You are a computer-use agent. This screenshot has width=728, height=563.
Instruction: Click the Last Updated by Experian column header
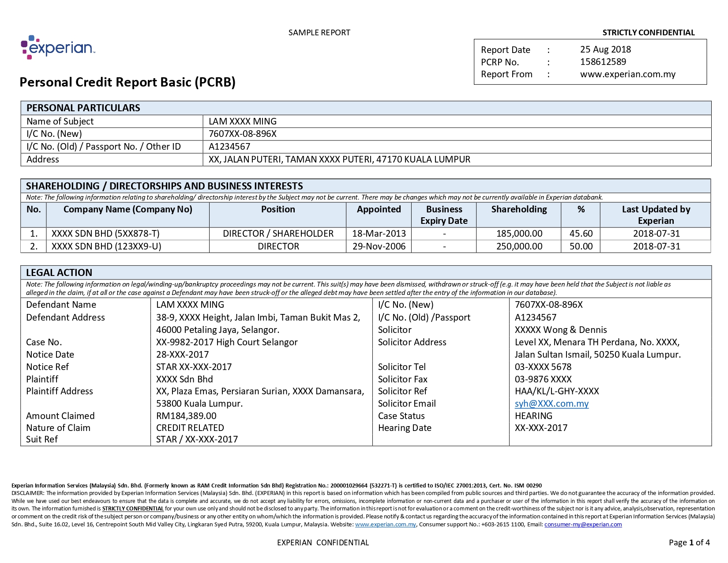coord(656,215)
